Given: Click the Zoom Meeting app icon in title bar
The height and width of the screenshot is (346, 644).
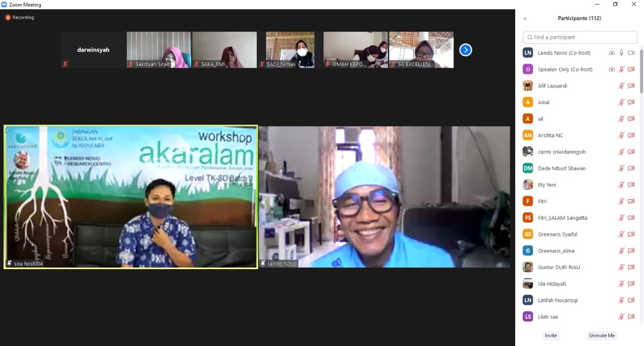Looking at the screenshot, I should [x=5, y=5].
